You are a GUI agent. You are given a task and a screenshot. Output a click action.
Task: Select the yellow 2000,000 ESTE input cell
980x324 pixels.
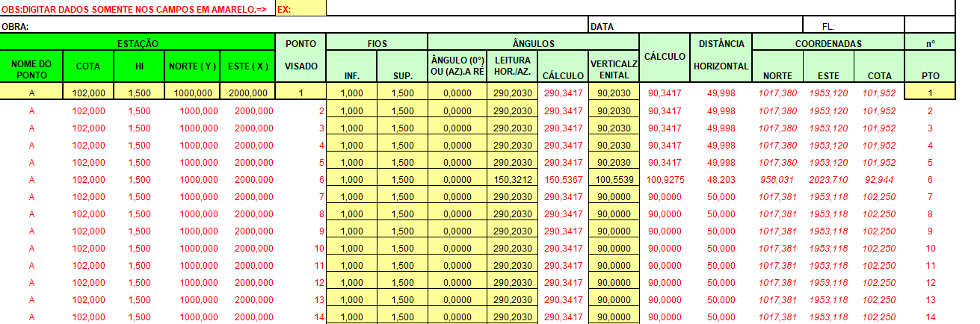tap(247, 93)
